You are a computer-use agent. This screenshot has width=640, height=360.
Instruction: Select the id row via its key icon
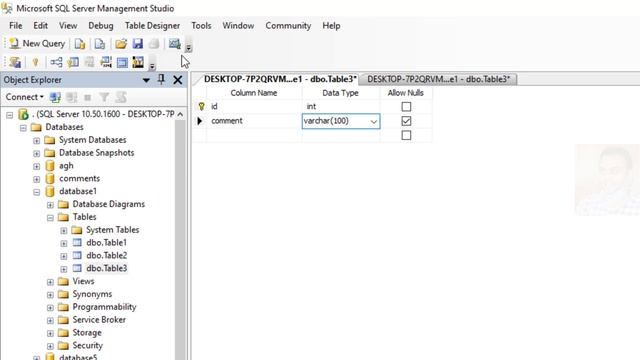[x=201, y=107]
